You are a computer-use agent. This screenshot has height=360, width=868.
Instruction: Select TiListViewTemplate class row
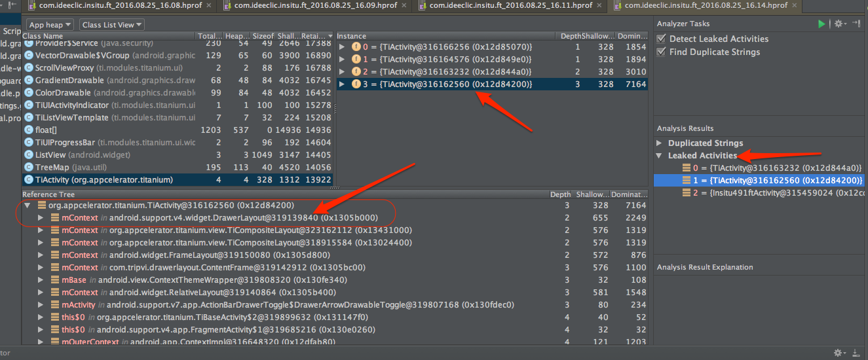pyautogui.click(x=178, y=118)
